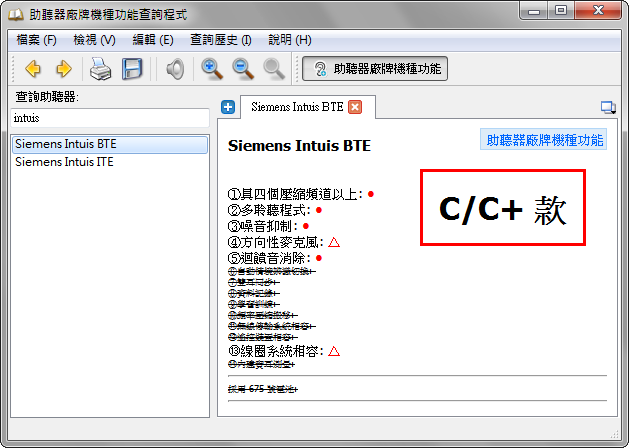Open the 檢視 (V) menu

(94, 40)
